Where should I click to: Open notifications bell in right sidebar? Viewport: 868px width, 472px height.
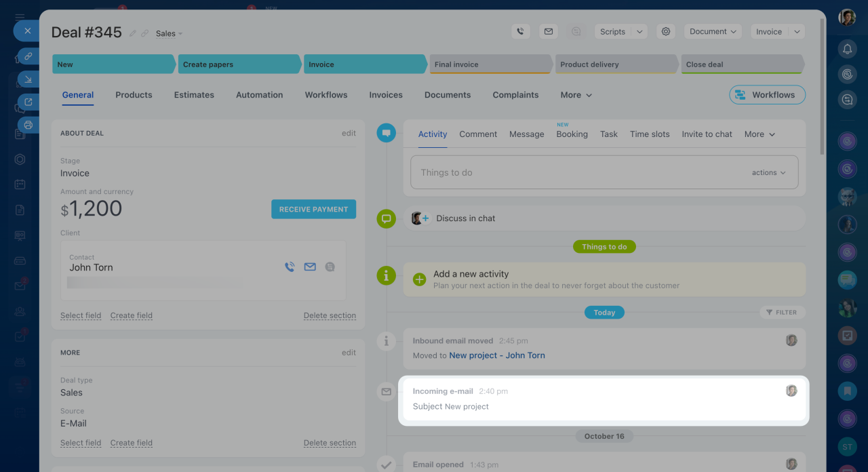coord(847,49)
